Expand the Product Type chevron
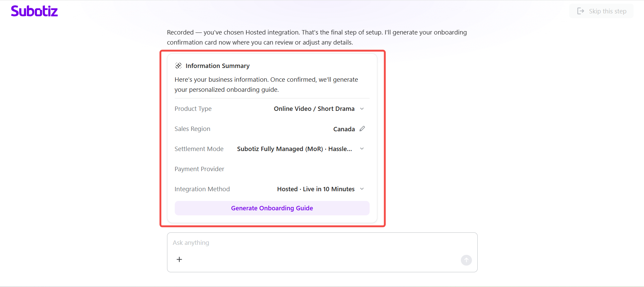Image resolution: width=644 pixels, height=287 pixels. pyautogui.click(x=362, y=109)
